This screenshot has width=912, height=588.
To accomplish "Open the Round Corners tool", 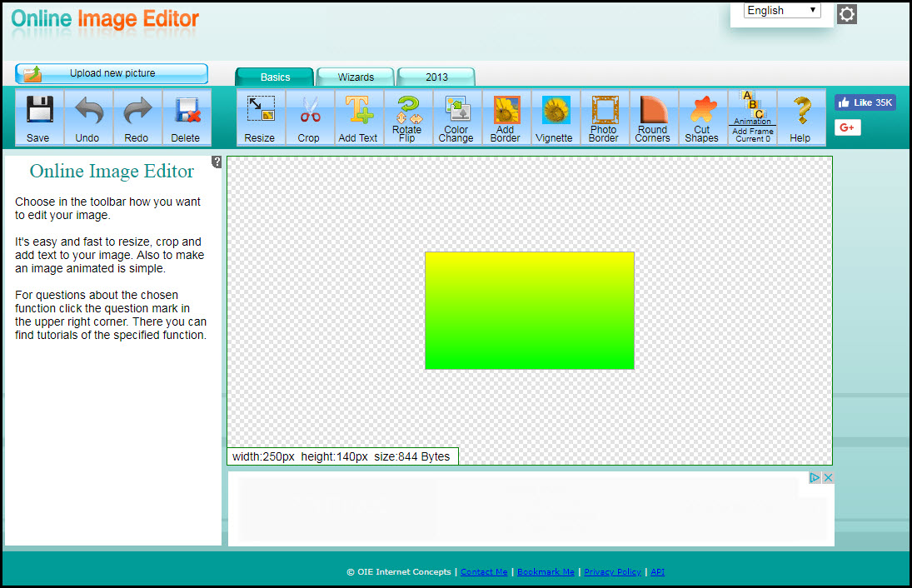I will pos(653,117).
